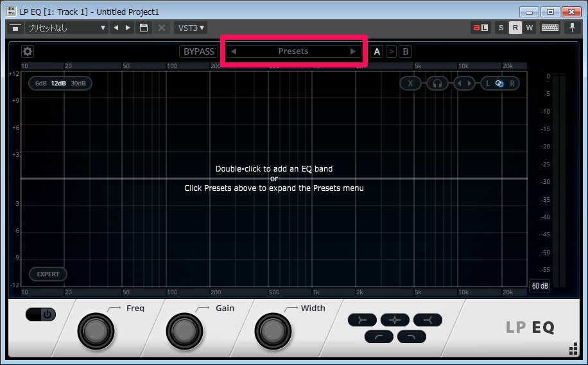The height and width of the screenshot is (365, 588).
Task: Click the X remove band icon
Action: point(410,84)
